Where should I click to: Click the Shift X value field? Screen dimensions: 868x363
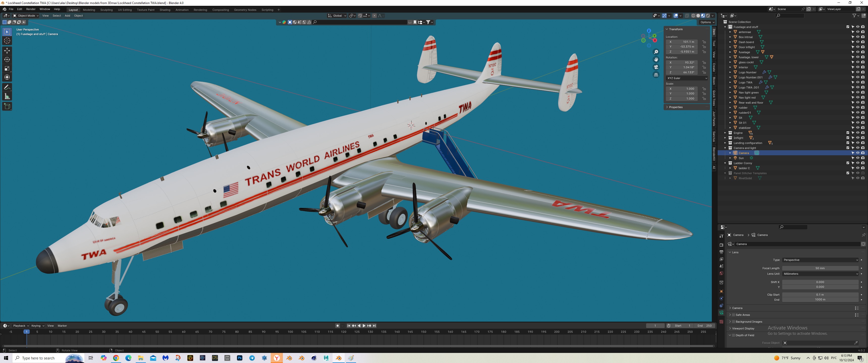tap(820, 282)
